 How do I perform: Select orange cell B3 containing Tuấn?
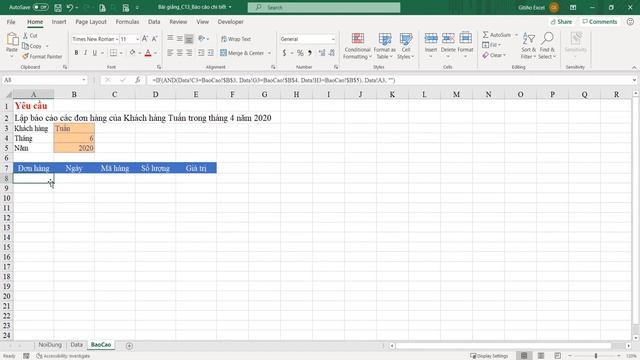click(74, 128)
